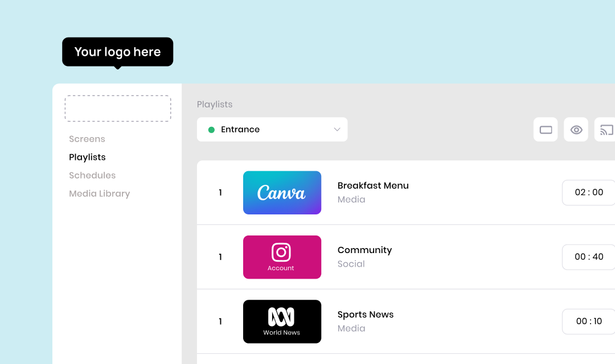The height and width of the screenshot is (364, 615).
Task: Select Playlists in the sidebar
Action: pos(87,157)
